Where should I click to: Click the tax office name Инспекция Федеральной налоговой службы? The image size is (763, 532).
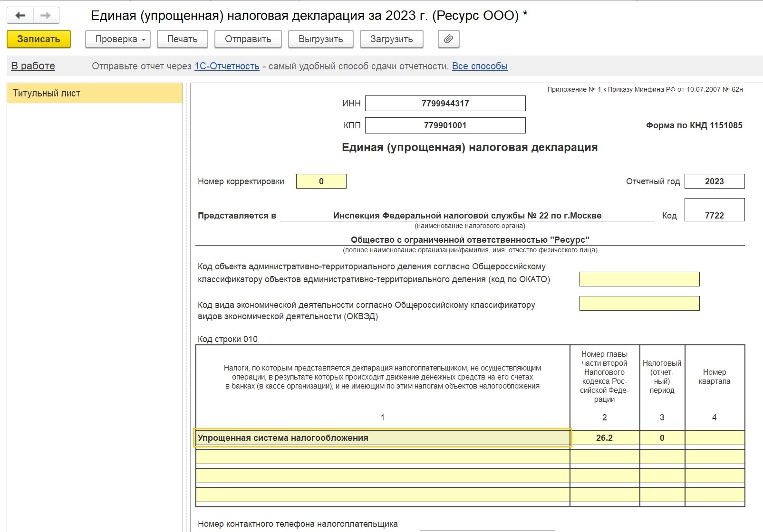467,216
